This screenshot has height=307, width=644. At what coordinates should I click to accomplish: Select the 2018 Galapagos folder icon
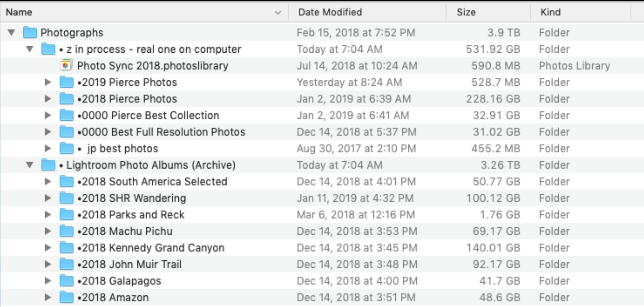(67, 281)
